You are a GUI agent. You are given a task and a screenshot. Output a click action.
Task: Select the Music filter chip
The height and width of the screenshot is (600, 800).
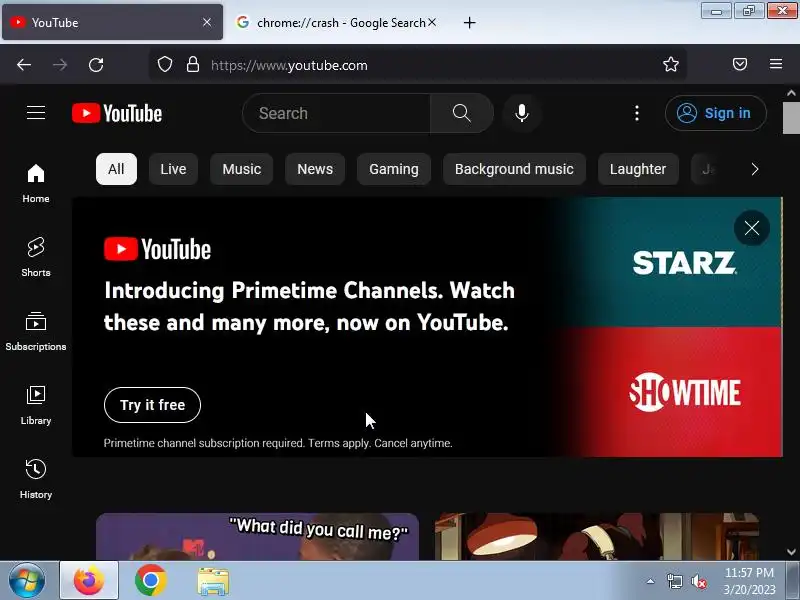pyautogui.click(x=242, y=169)
